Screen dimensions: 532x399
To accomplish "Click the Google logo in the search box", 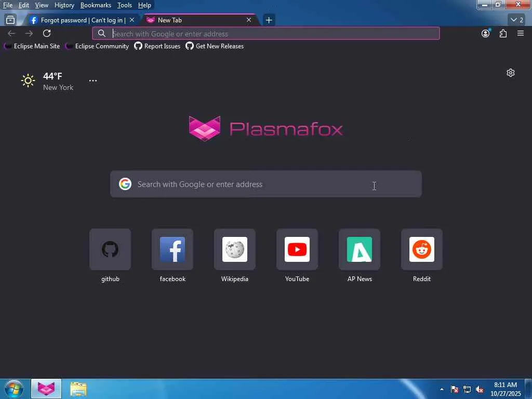I will pos(125,184).
